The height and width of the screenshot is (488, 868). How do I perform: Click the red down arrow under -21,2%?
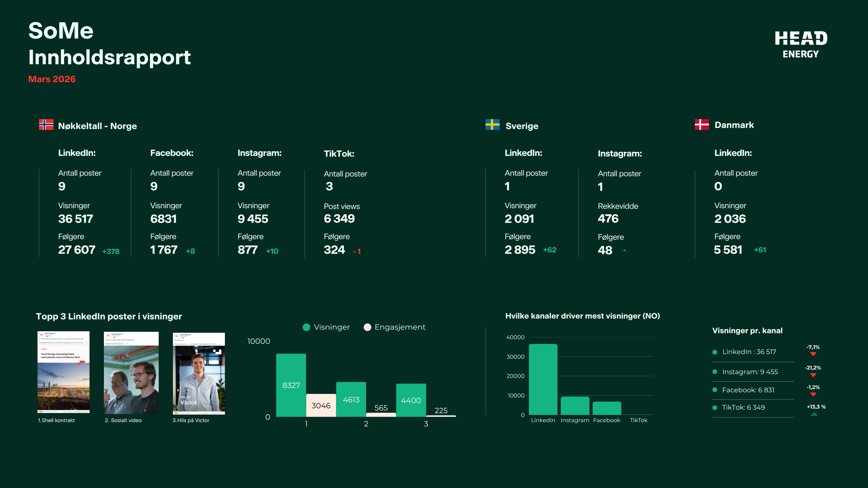click(813, 375)
